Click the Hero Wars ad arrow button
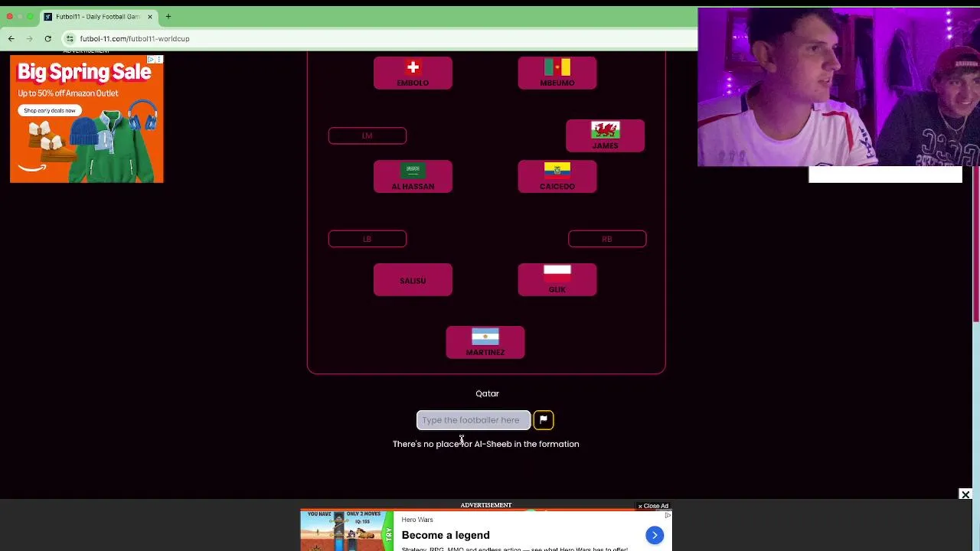The height and width of the screenshot is (551, 980). point(655,535)
